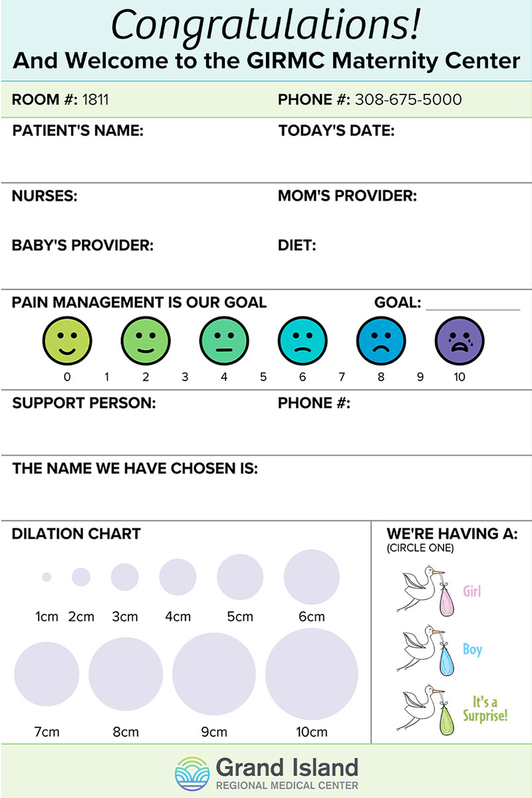Image resolution: width=532 pixels, height=798 pixels.
Task: Click the room number 1811
Action: [x=96, y=100]
